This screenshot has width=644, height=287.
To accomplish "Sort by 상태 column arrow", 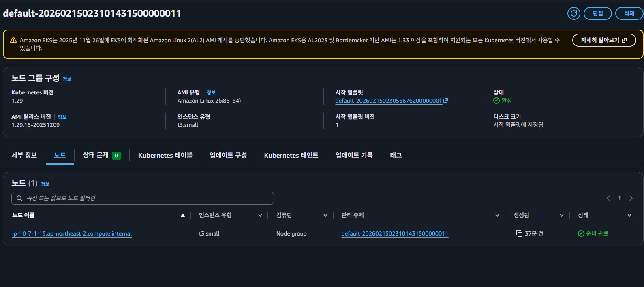I will pos(629,215).
